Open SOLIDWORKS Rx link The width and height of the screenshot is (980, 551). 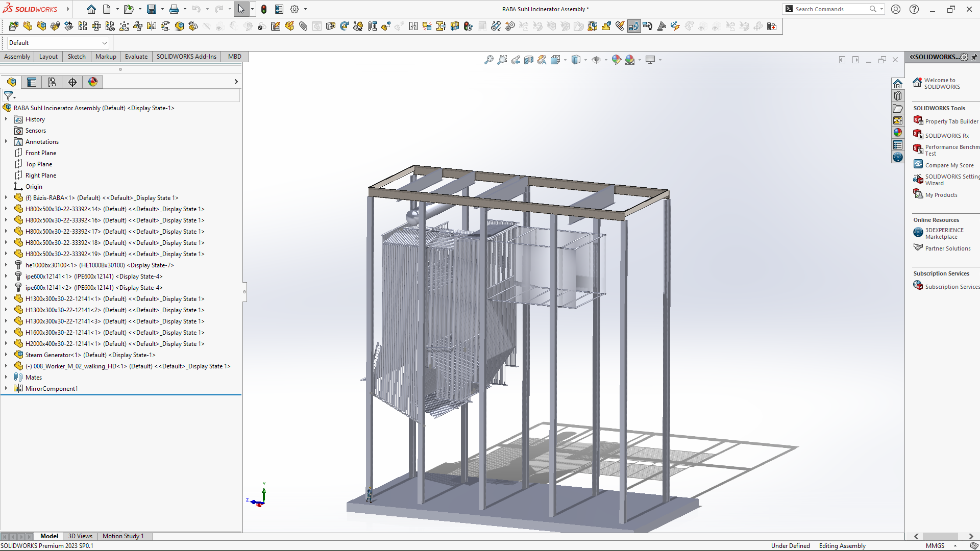(947, 136)
